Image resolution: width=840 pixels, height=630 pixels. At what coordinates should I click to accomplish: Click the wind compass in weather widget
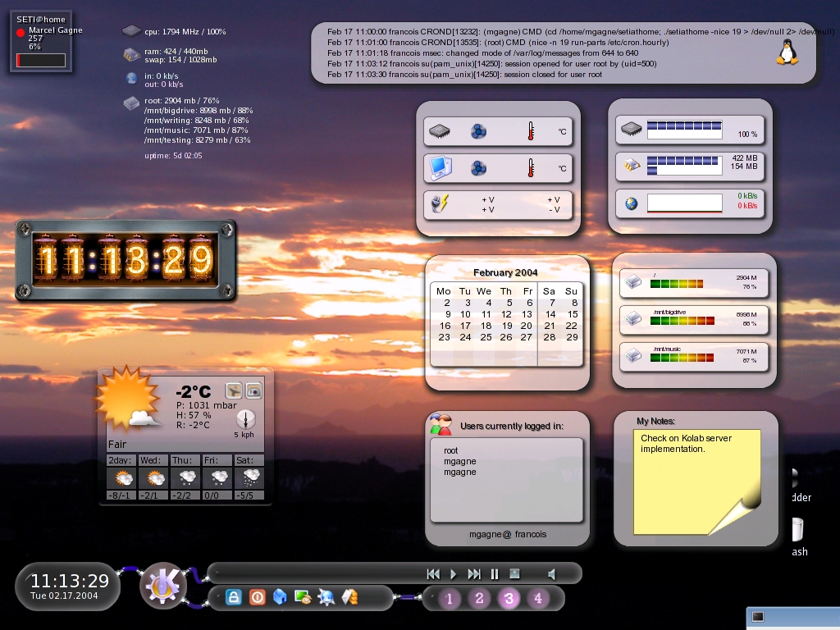click(x=244, y=418)
